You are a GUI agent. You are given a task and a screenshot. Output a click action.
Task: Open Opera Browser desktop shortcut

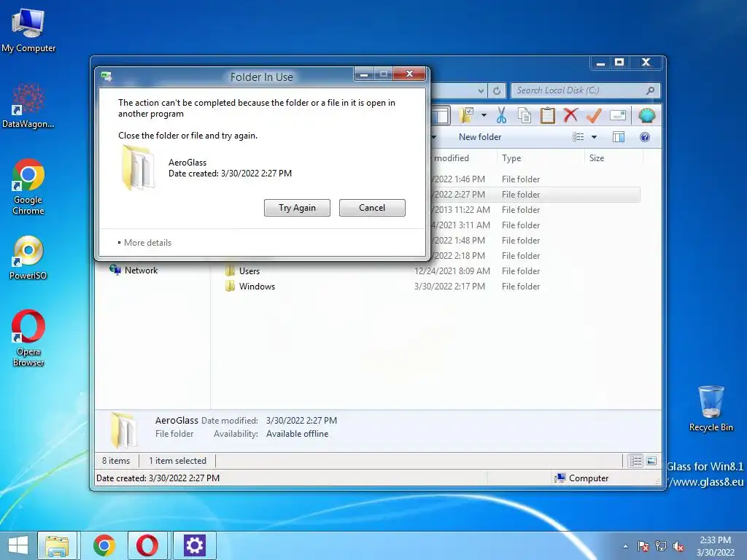[28, 338]
